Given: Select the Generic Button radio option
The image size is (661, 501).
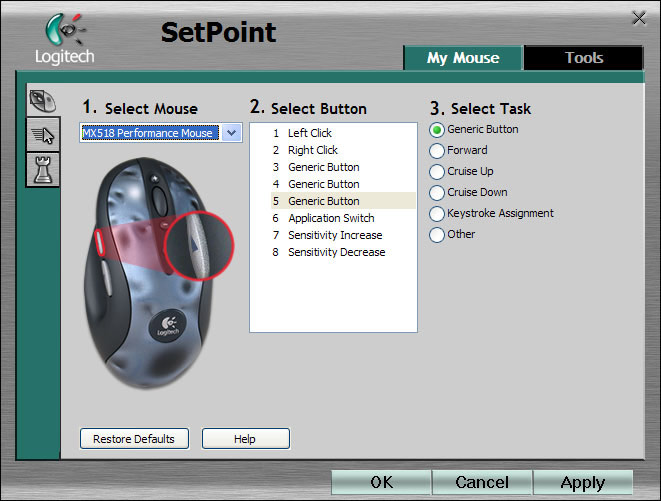Looking at the screenshot, I should coord(437,130).
